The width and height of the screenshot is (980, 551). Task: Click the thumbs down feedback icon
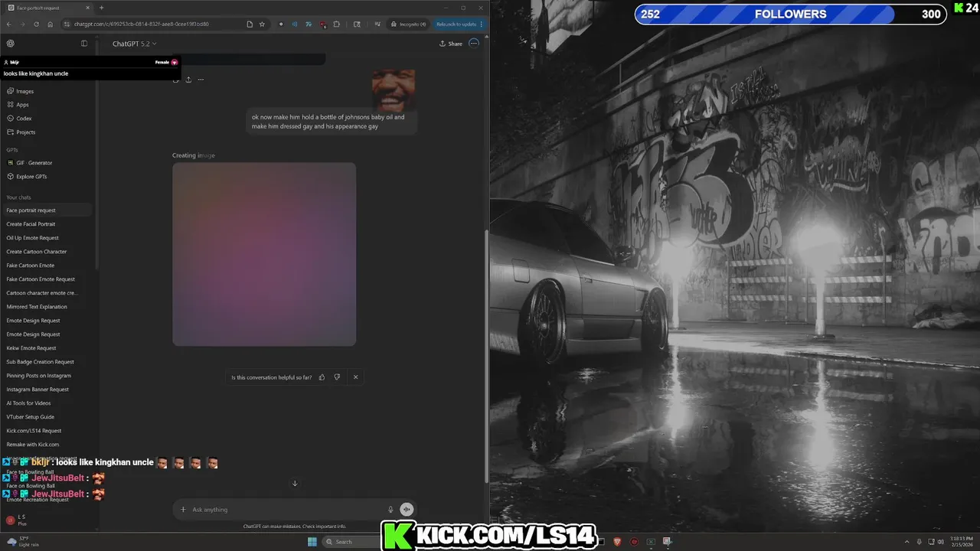click(337, 377)
